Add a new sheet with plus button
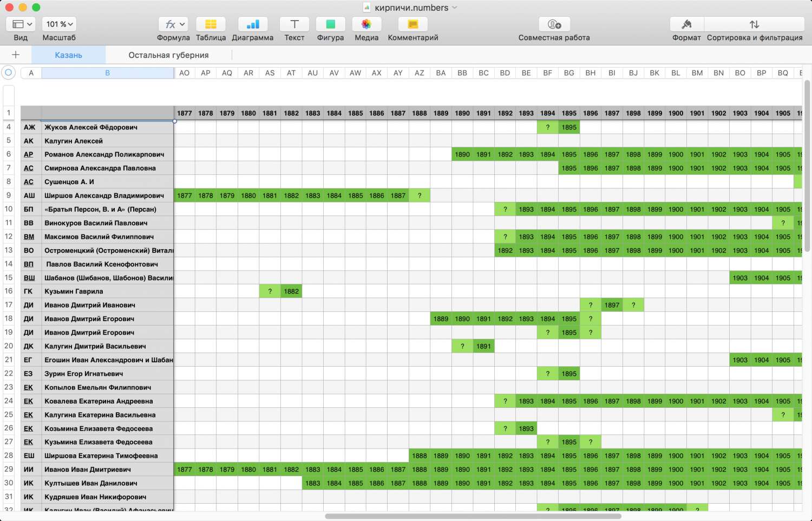 [x=16, y=55]
